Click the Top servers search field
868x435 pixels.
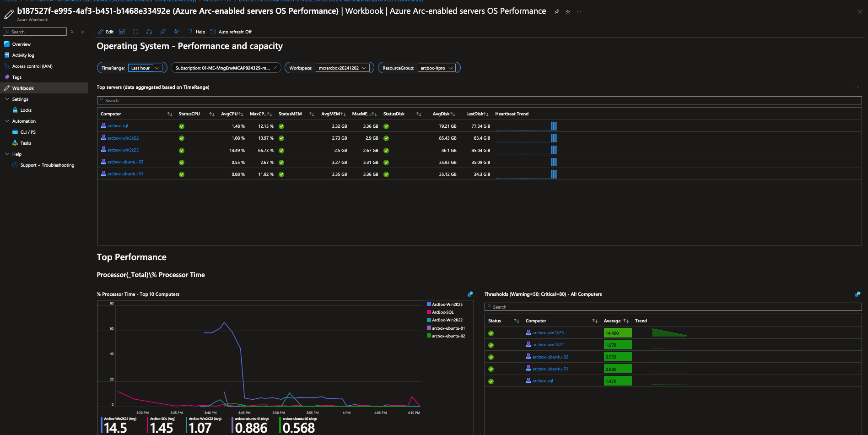(x=479, y=100)
